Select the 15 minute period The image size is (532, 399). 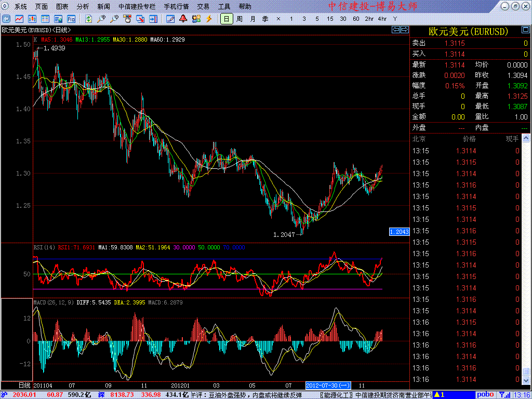pyautogui.click(x=330, y=19)
